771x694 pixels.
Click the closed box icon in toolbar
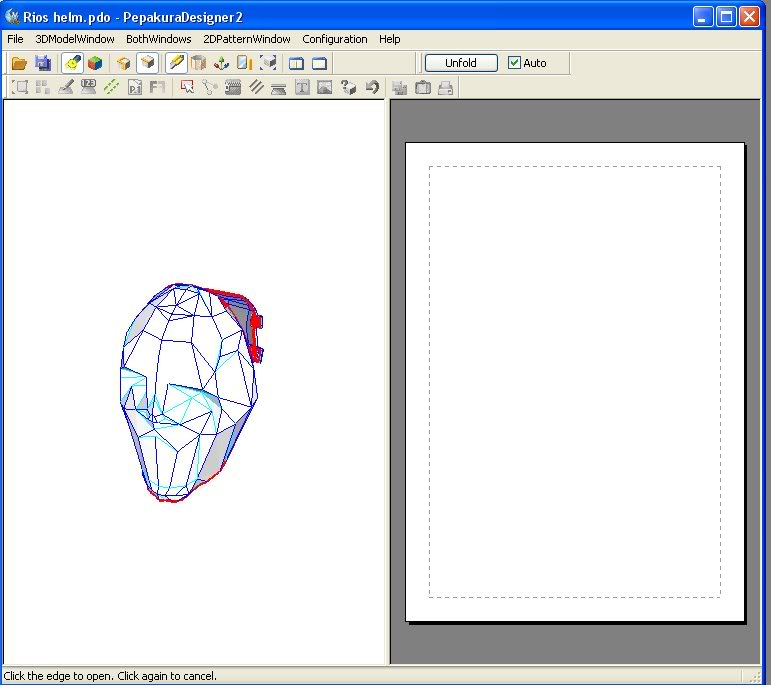pos(148,63)
